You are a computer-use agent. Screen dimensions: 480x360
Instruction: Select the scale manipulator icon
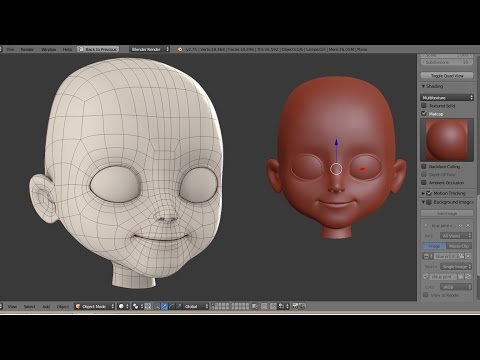tap(179, 306)
